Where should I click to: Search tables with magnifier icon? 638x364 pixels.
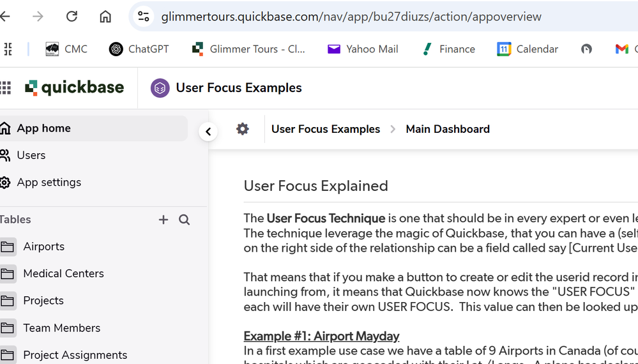[x=185, y=220]
